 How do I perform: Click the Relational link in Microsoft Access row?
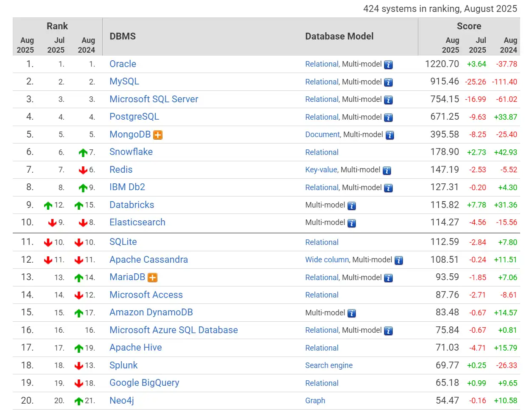[322, 295]
